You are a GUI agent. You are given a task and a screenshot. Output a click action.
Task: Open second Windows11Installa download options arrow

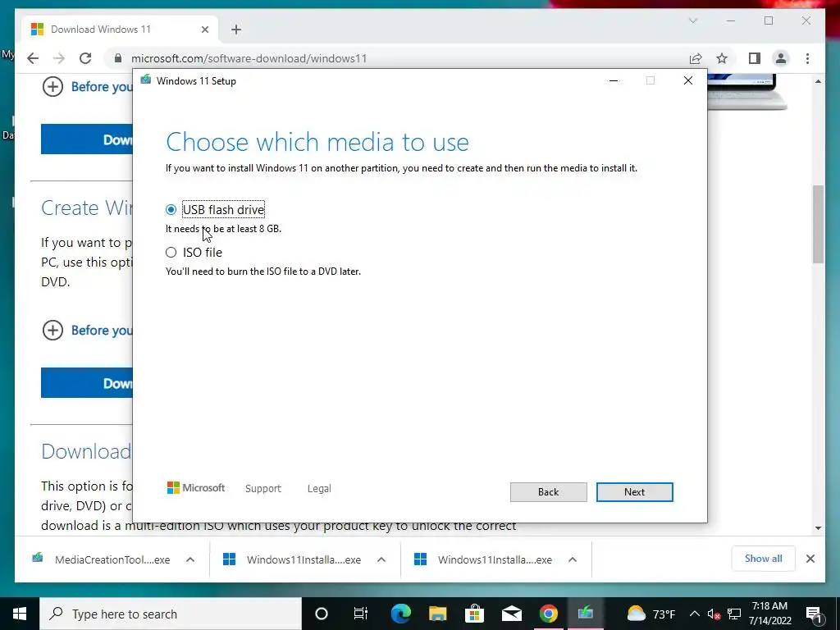[x=572, y=559]
